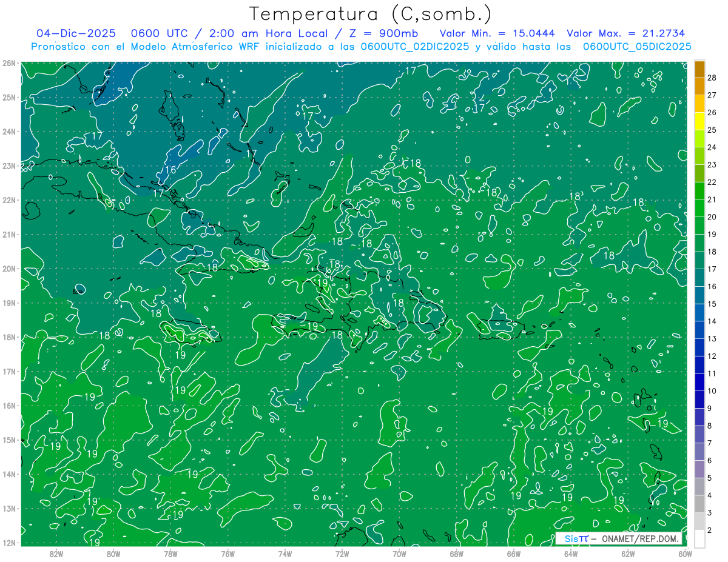728x562 pixels.
Task: Click longitude axis label "62W"
Action: tap(629, 554)
